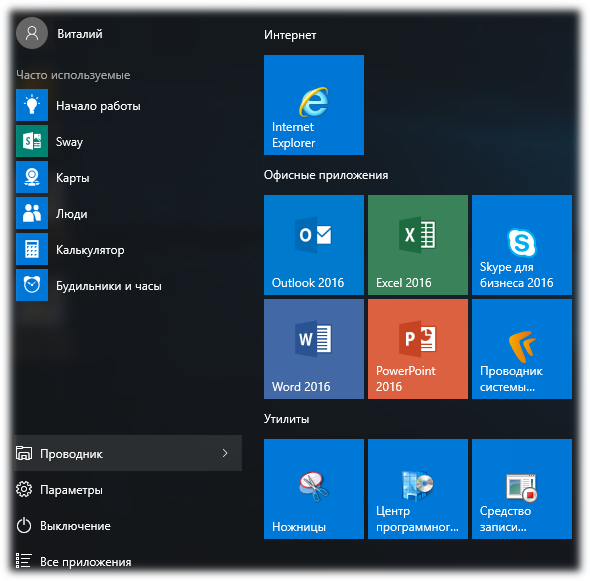590x581 pixels.
Task: Open Центр программного обеспечения tile
Action: tap(418, 489)
